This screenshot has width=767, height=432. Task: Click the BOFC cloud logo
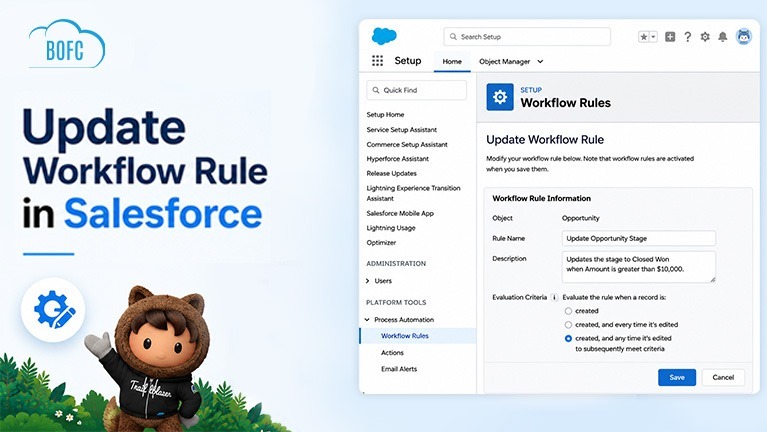(67, 45)
